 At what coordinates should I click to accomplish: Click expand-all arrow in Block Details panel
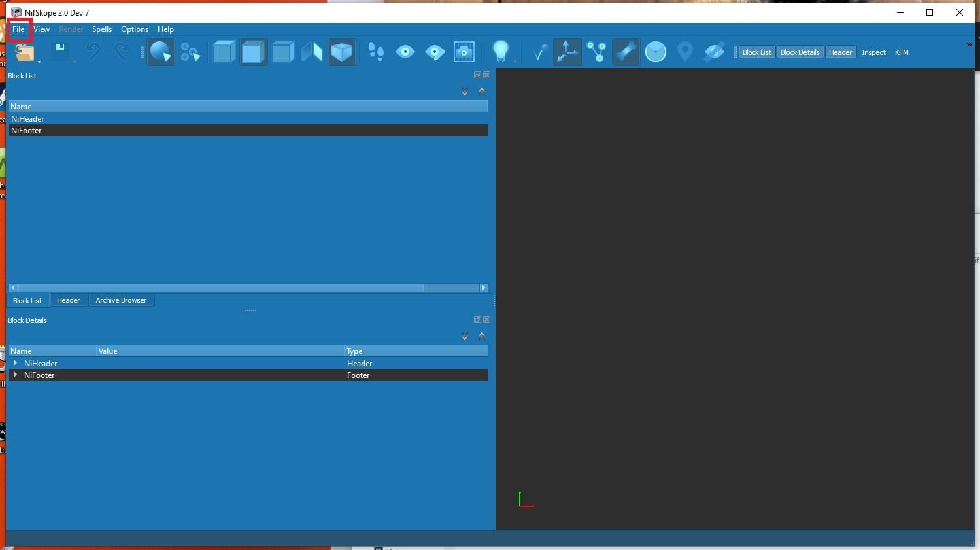[465, 336]
